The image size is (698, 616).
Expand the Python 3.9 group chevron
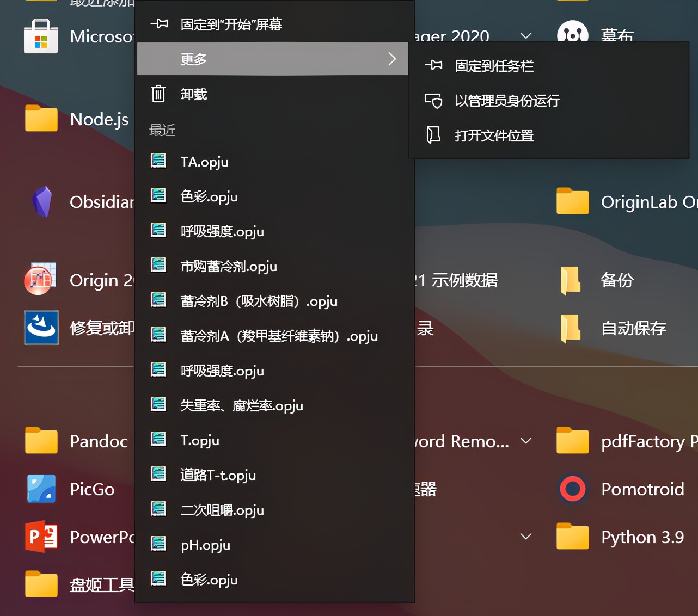point(526,537)
